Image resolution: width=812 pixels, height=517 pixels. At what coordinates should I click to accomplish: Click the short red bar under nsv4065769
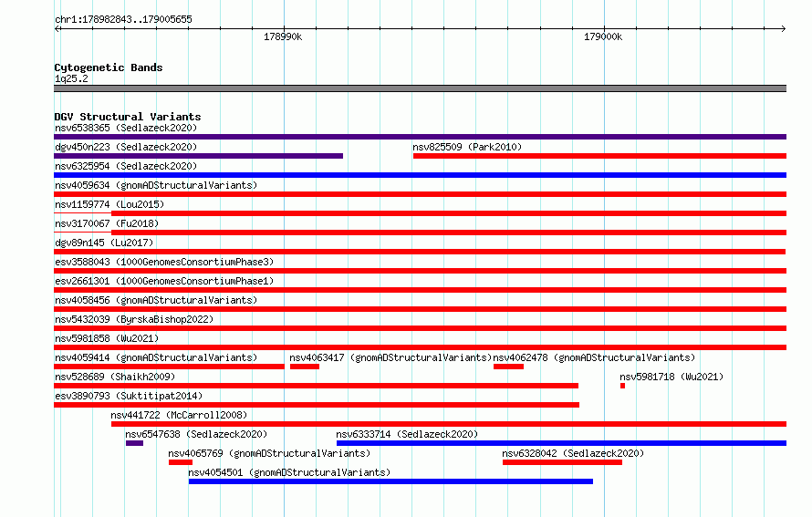pyautogui.click(x=181, y=462)
